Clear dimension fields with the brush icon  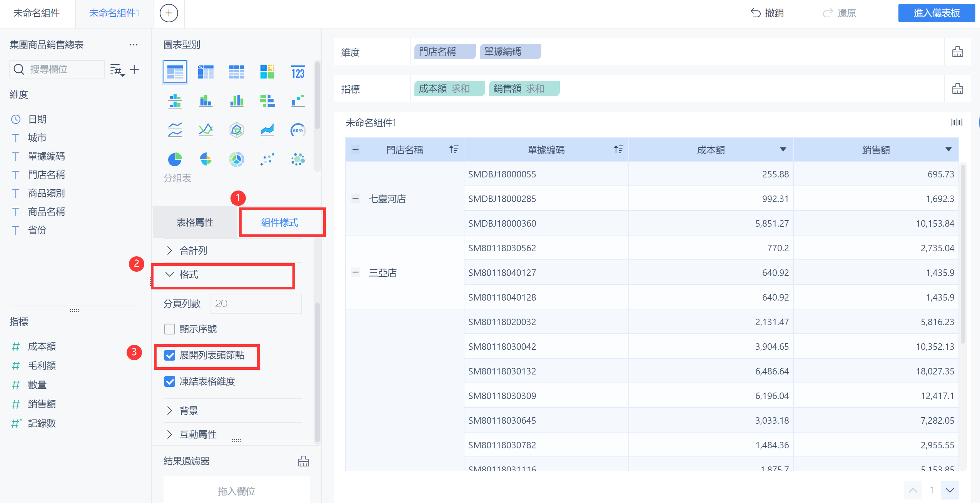click(957, 52)
